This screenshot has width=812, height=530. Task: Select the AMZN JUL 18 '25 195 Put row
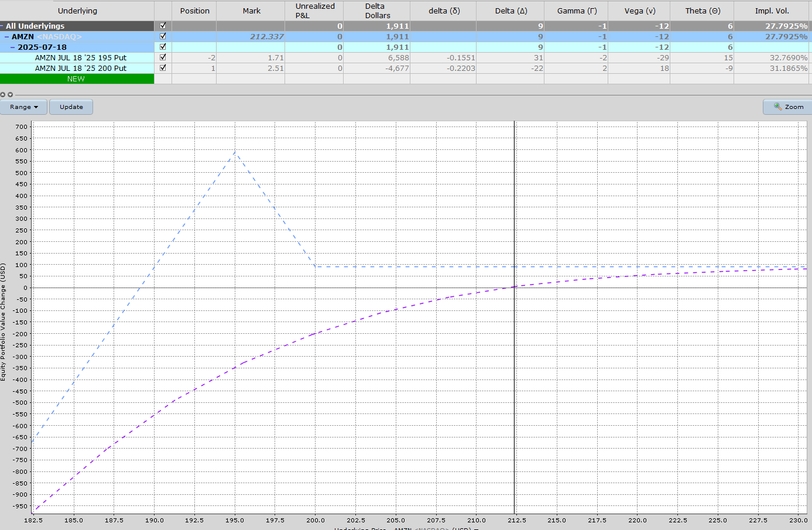pyautogui.click(x=80, y=57)
